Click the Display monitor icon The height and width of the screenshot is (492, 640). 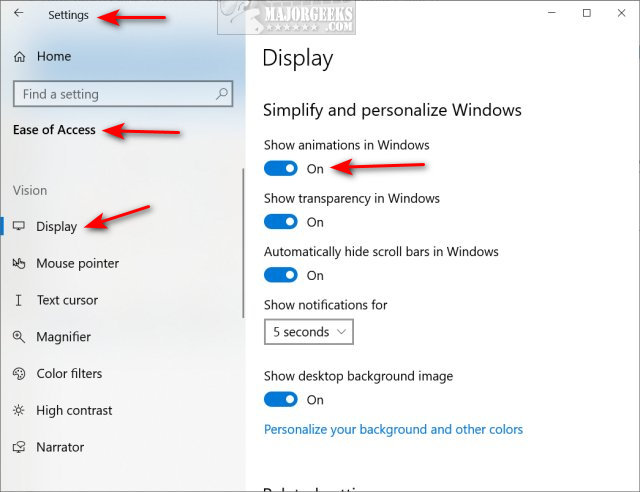(x=19, y=226)
